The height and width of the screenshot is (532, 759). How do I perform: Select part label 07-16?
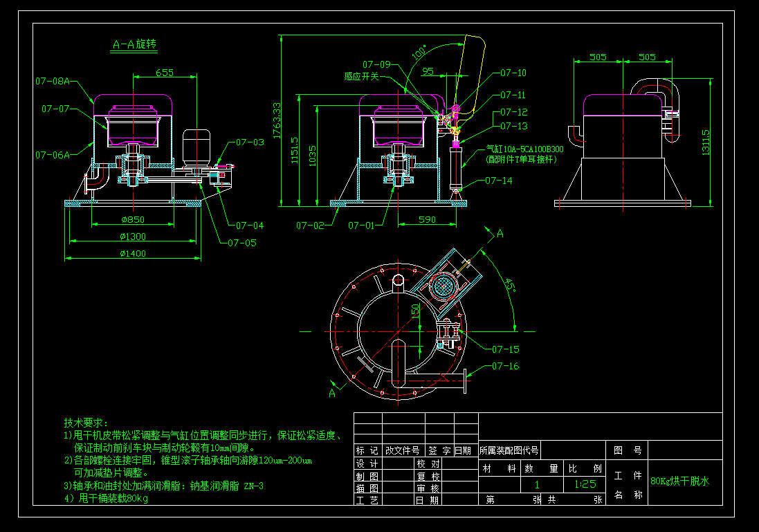click(x=505, y=367)
